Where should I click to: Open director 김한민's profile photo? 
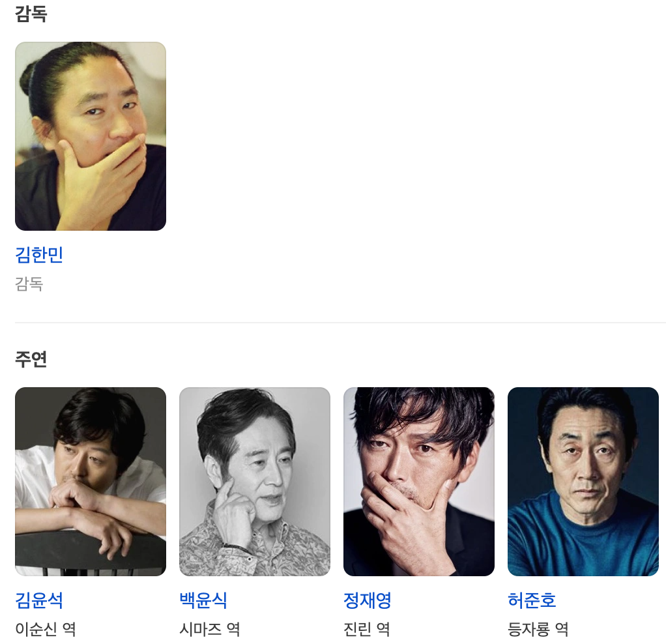tap(91, 136)
